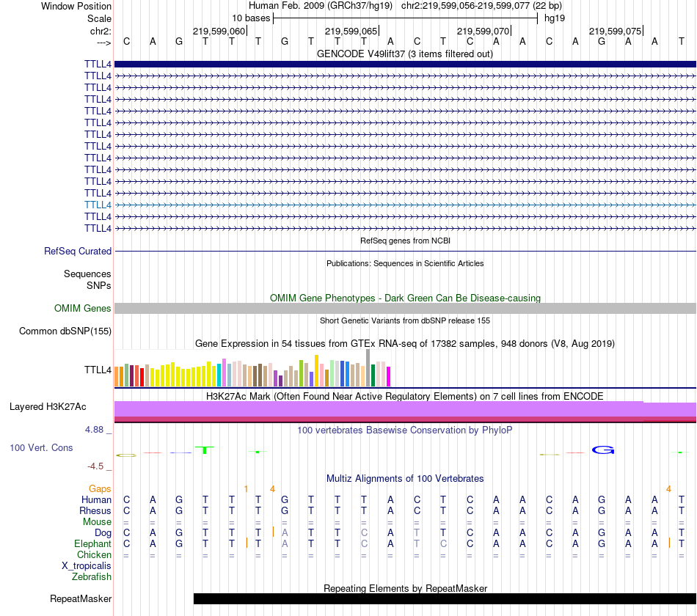Click the Layered H3K27Ac label
Image resolution: width=697 pixels, height=616 pixels.
(48, 407)
